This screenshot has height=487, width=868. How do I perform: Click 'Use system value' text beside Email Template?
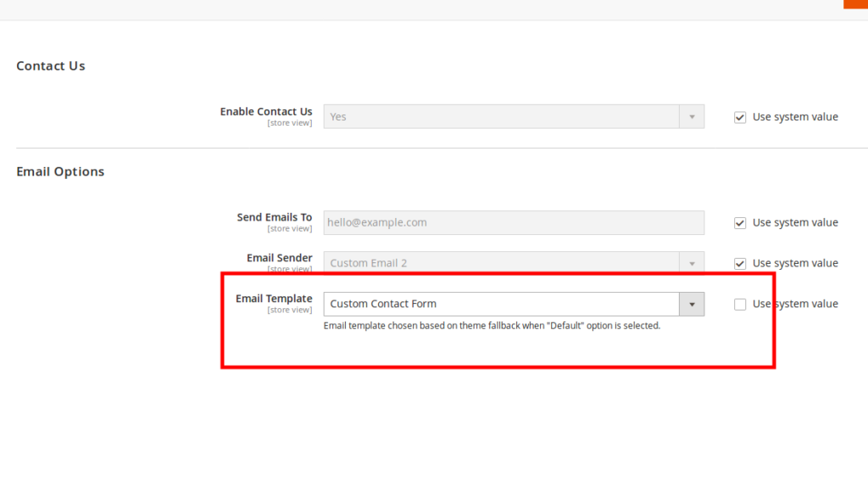pyautogui.click(x=795, y=304)
